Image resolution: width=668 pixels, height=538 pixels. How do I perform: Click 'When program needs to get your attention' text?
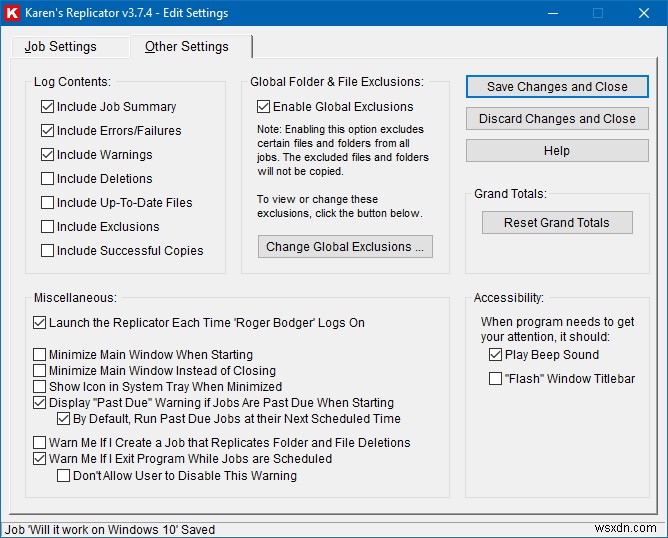(558, 329)
